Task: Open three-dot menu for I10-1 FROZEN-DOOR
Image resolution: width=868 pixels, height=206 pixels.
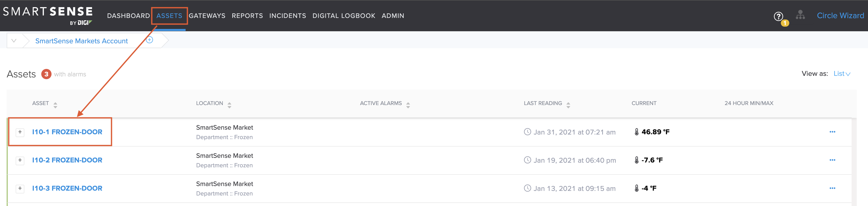Action: pos(832,132)
